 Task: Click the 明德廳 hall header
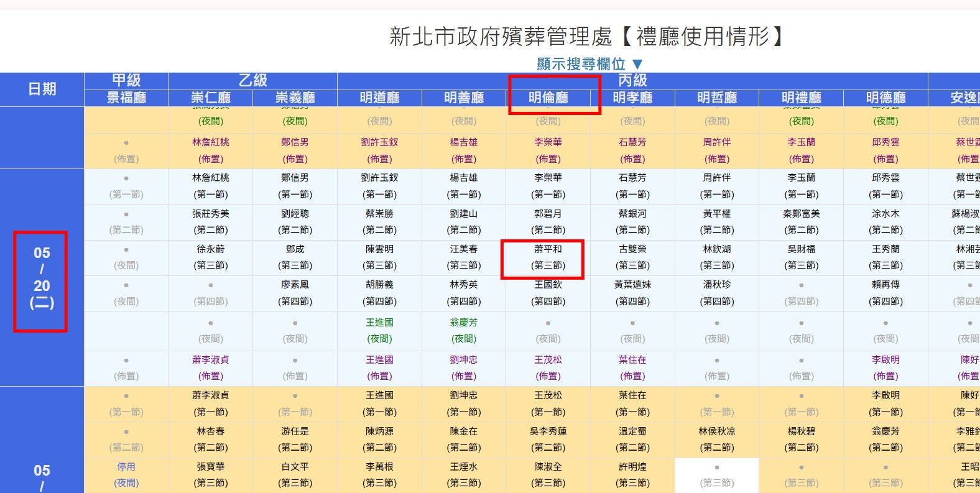(x=886, y=98)
